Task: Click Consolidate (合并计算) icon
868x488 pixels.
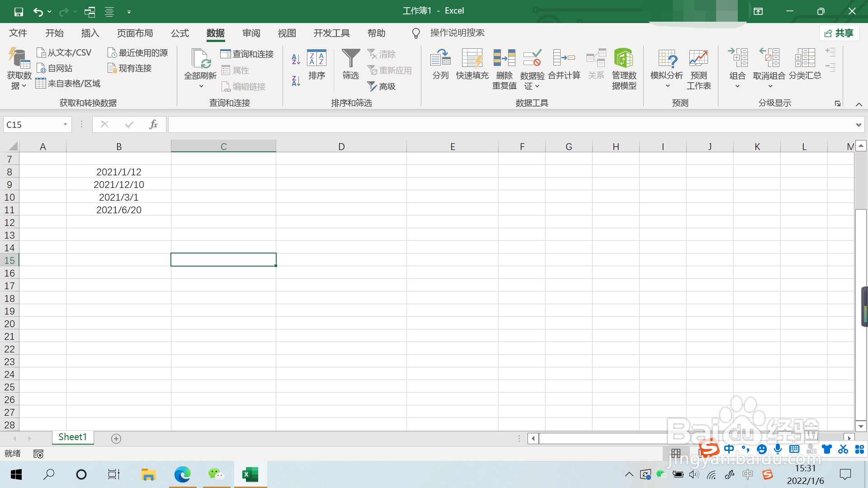Action: [564, 58]
